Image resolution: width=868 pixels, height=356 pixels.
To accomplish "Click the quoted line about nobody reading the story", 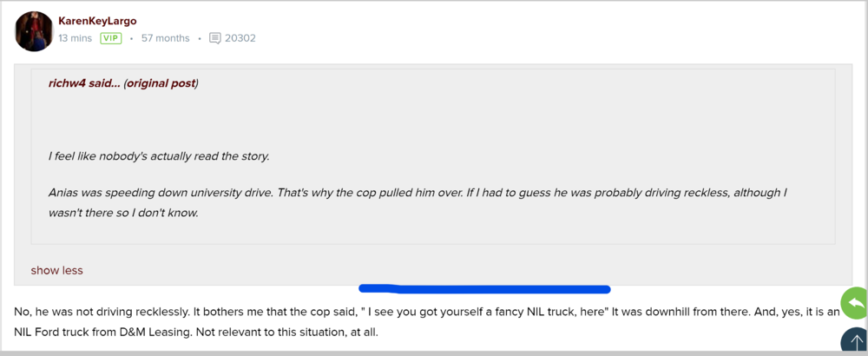I will 159,156.
